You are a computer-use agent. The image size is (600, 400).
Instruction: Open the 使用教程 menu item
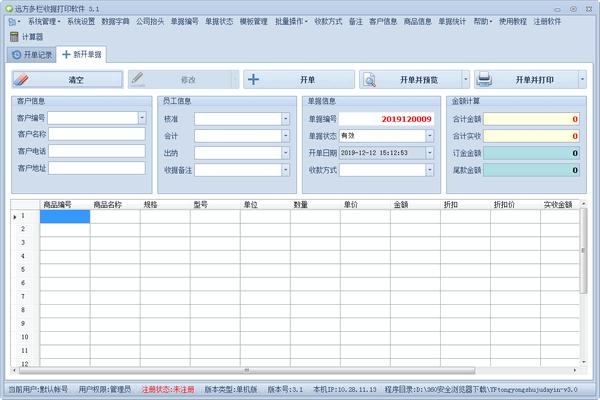point(513,21)
